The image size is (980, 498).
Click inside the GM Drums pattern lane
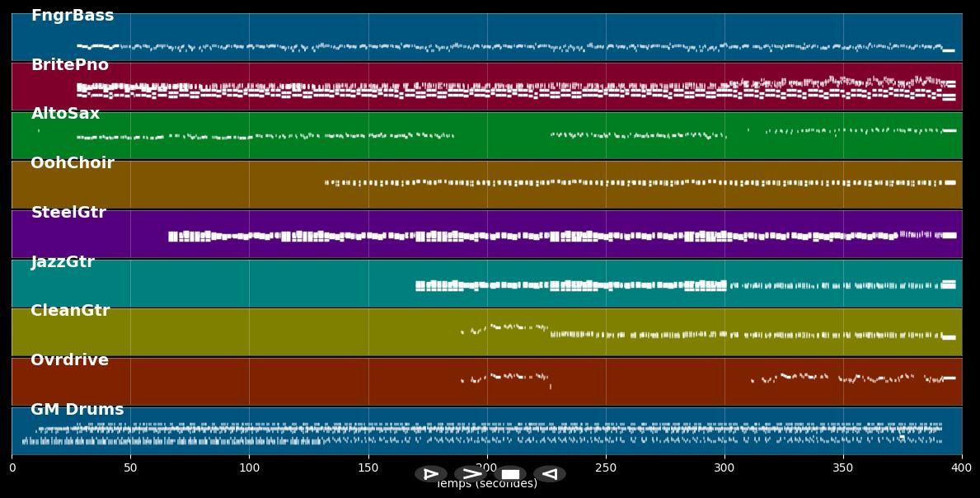pos(495,433)
